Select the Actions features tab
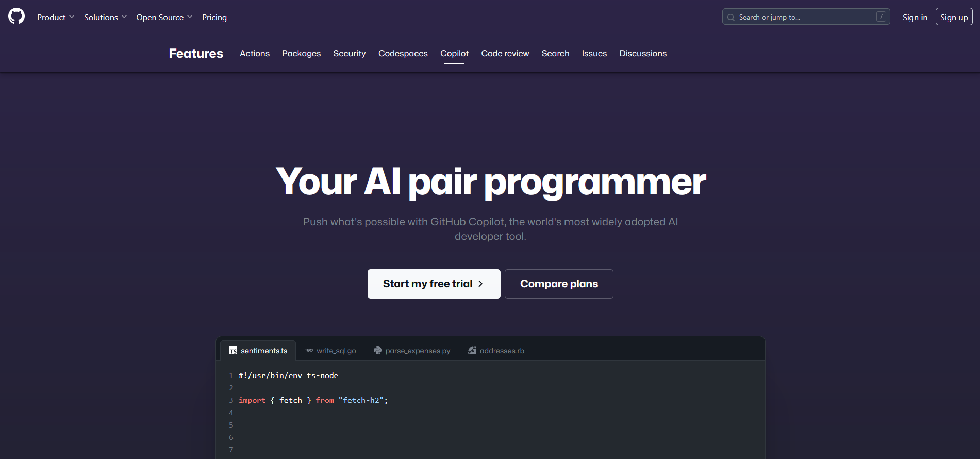The image size is (980, 459). [x=254, y=53]
